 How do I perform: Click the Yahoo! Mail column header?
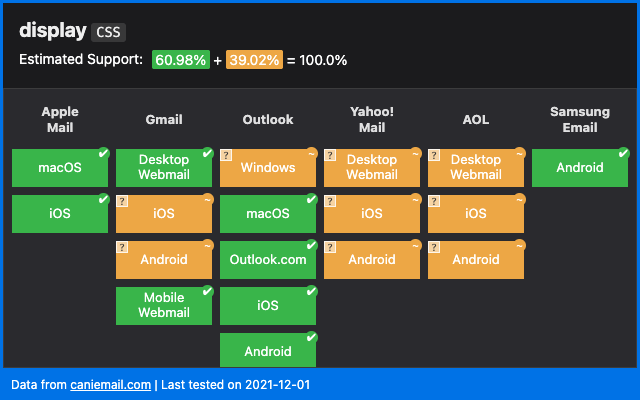pyautogui.click(x=372, y=119)
